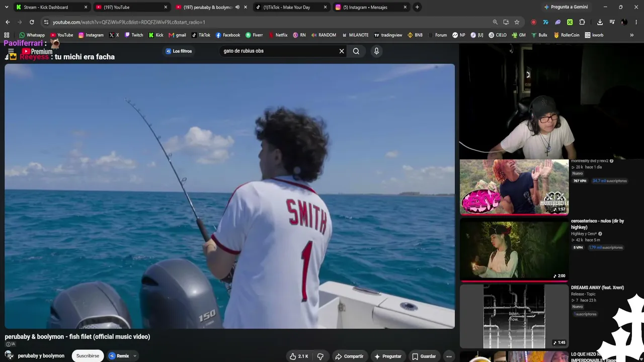Mute the playing perubaby & boolymon tab
The width and height of the screenshot is (644, 362).
(x=237, y=7)
